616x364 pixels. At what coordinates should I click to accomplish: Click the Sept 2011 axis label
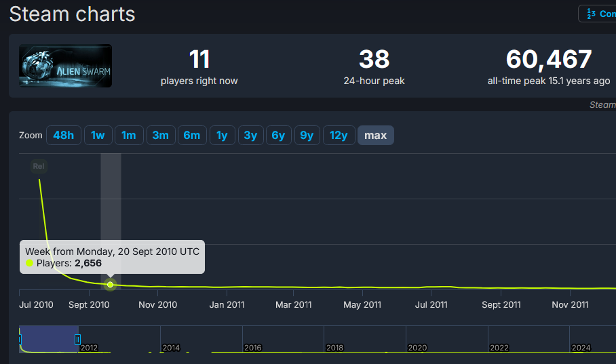(x=501, y=305)
